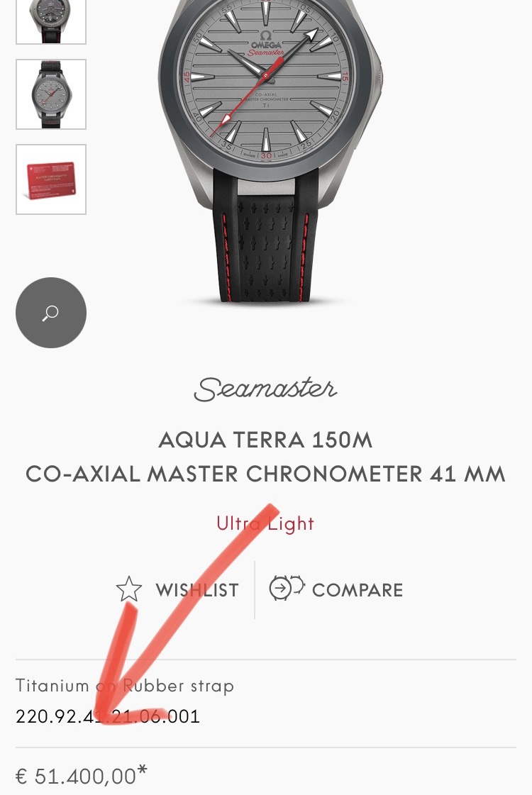Viewport: 532px width, 795px height.
Task: Click the Seamaster script logo
Action: point(266,390)
